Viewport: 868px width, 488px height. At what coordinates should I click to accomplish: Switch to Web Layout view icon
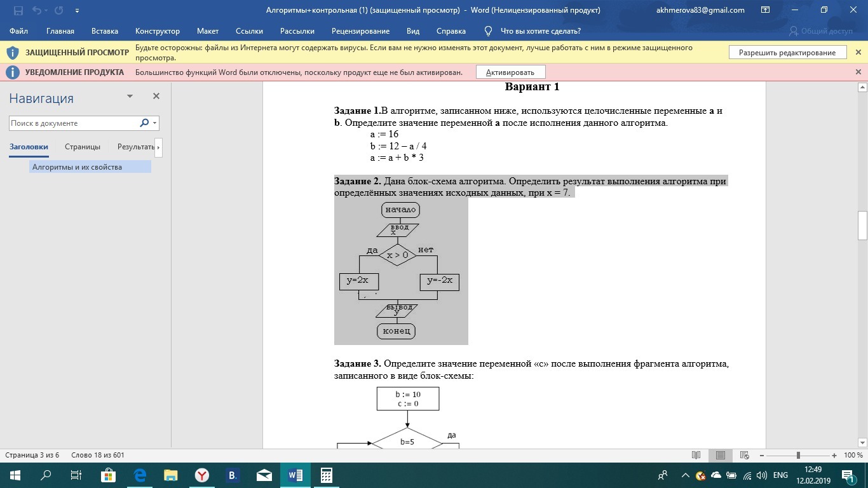744,455
